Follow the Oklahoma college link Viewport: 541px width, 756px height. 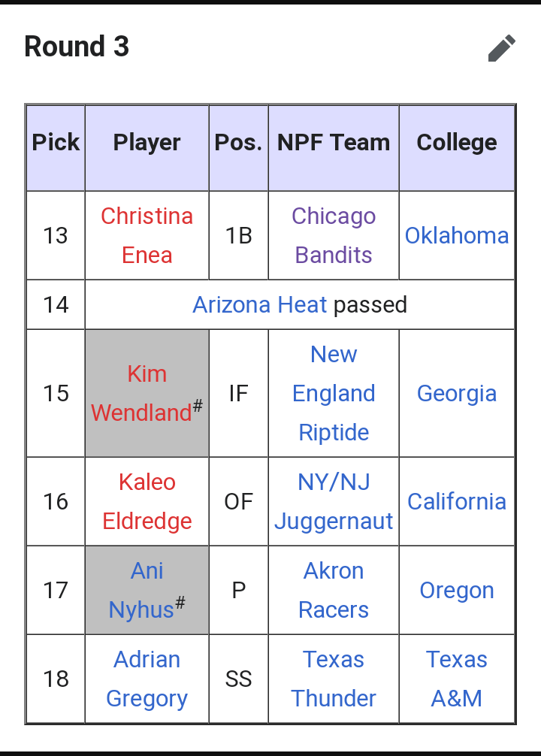(x=457, y=236)
